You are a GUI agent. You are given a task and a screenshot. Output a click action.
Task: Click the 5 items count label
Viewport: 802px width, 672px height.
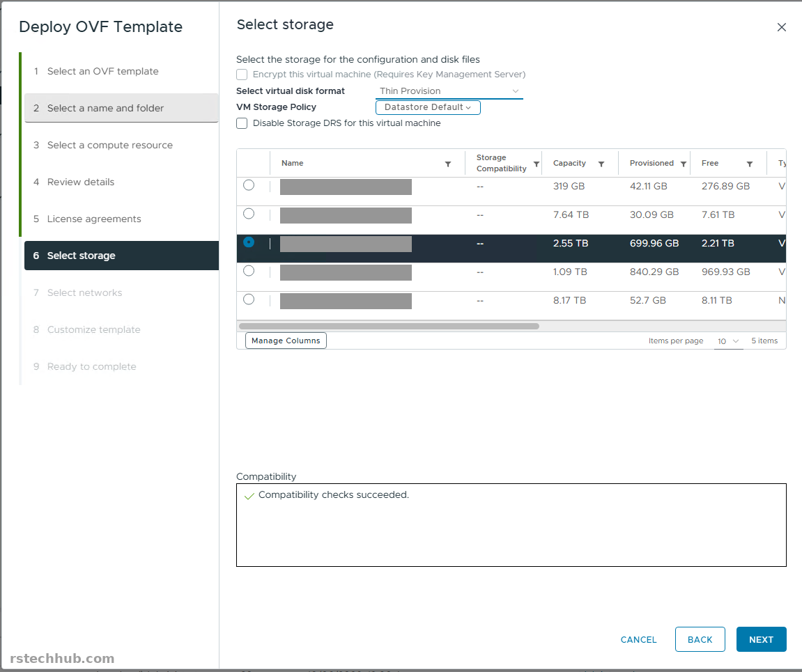pyautogui.click(x=764, y=341)
